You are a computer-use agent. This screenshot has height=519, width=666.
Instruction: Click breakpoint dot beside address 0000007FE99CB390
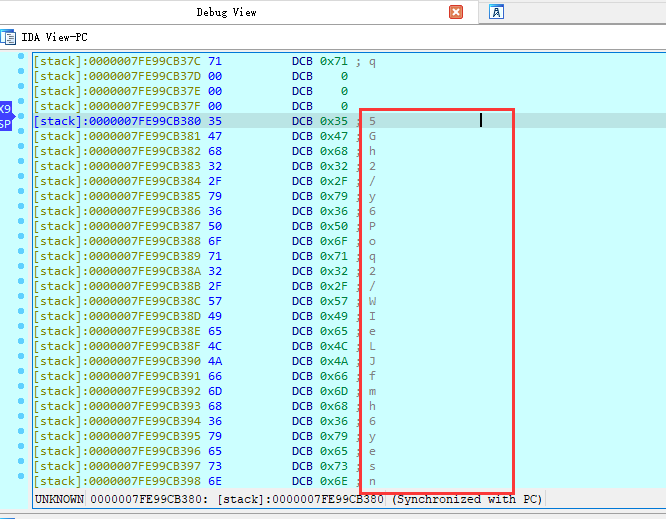21,356
